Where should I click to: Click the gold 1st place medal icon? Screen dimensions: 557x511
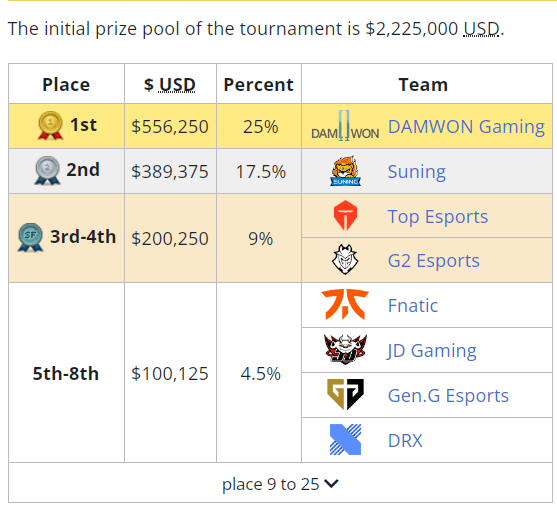[x=50, y=125]
